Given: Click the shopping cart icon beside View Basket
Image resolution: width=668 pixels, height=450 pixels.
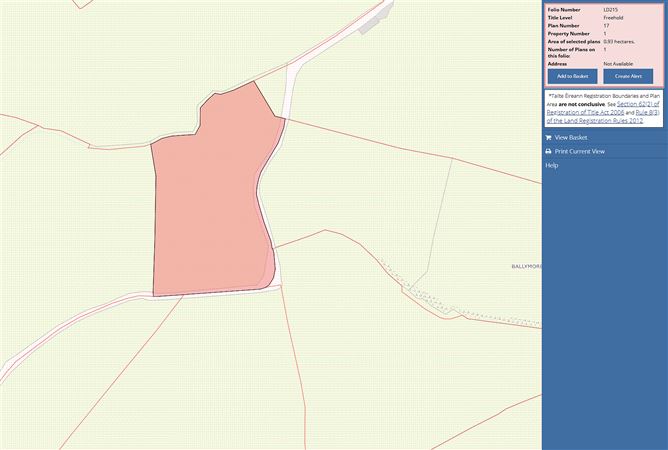Looking at the screenshot, I should coord(548,138).
